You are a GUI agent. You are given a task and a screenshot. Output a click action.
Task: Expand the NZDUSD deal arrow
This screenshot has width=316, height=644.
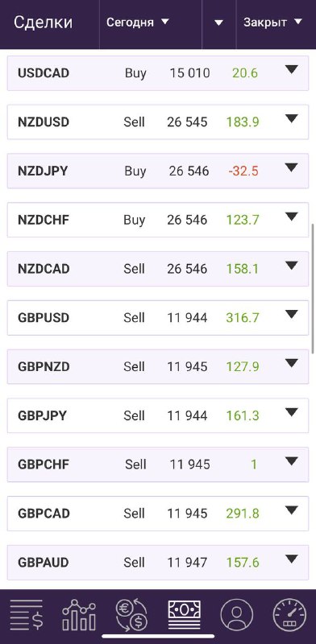[291, 119]
